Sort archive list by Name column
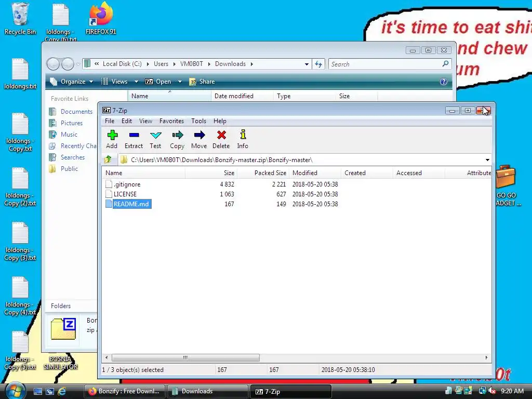Screen dimensions: 532x399 [x=144, y=173]
